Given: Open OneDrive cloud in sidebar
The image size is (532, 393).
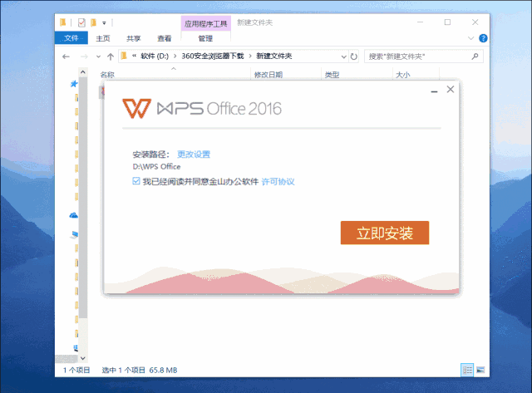Looking at the screenshot, I should click(74, 215).
